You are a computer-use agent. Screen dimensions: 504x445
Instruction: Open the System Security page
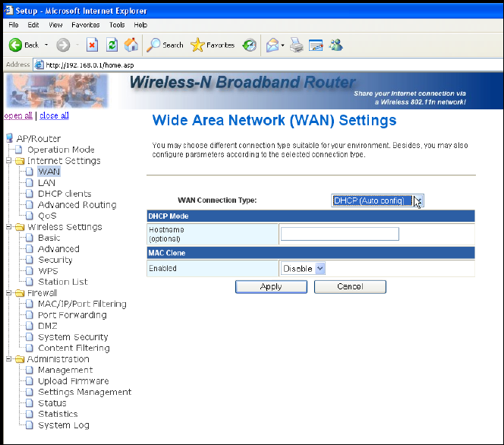(73, 337)
